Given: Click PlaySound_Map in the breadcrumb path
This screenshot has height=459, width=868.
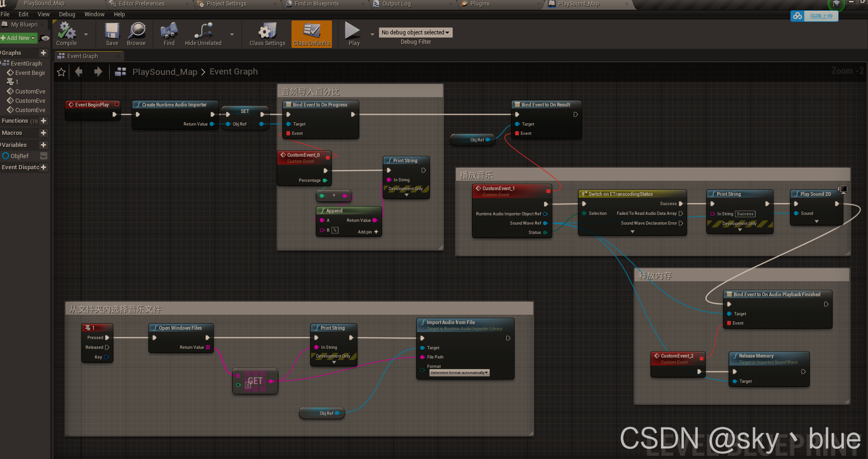Looking at the screenshot, I should (x=165, y=72).
